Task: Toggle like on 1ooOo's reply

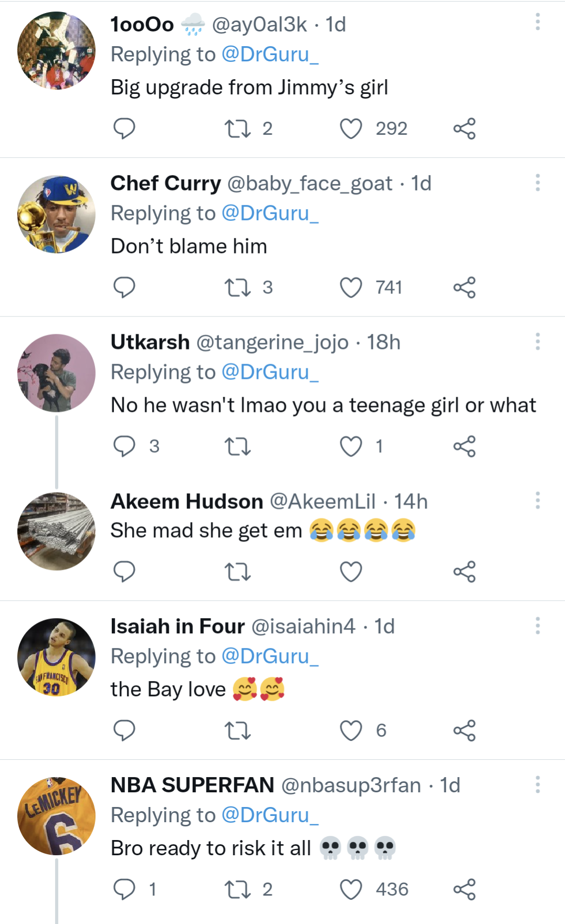Action: 352,128
